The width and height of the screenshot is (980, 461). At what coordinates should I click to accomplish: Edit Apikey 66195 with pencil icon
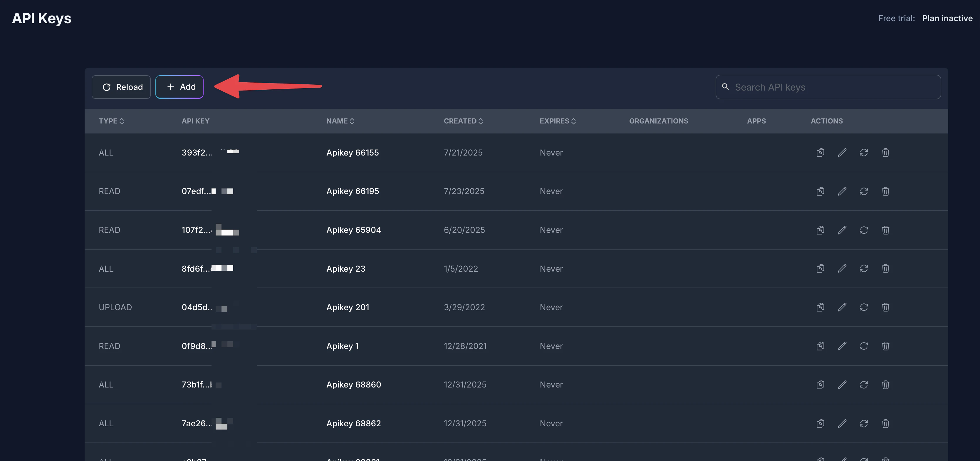point(842,191)
